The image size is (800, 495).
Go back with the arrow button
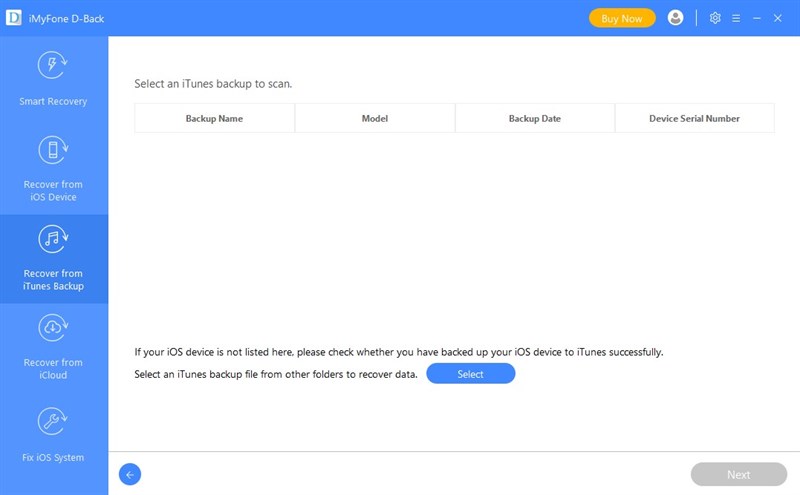click(130, 475)
